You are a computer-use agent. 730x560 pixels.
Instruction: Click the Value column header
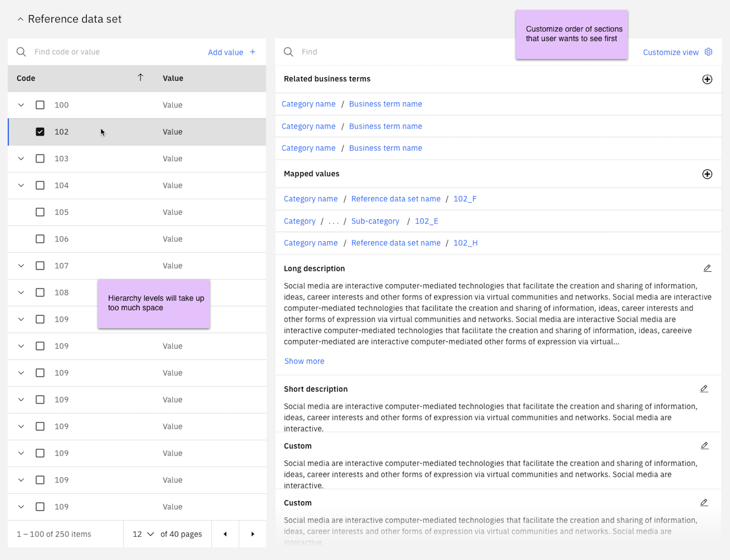[173, 78]
